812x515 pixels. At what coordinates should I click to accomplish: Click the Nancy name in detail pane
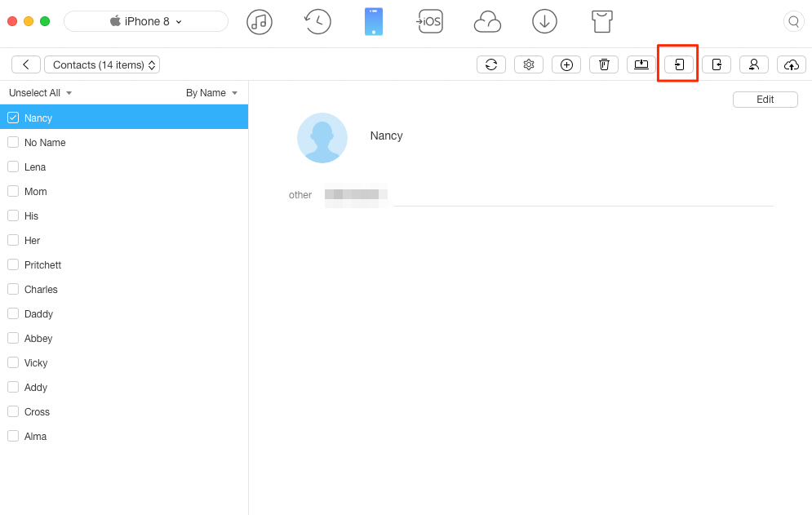(386, 135)
